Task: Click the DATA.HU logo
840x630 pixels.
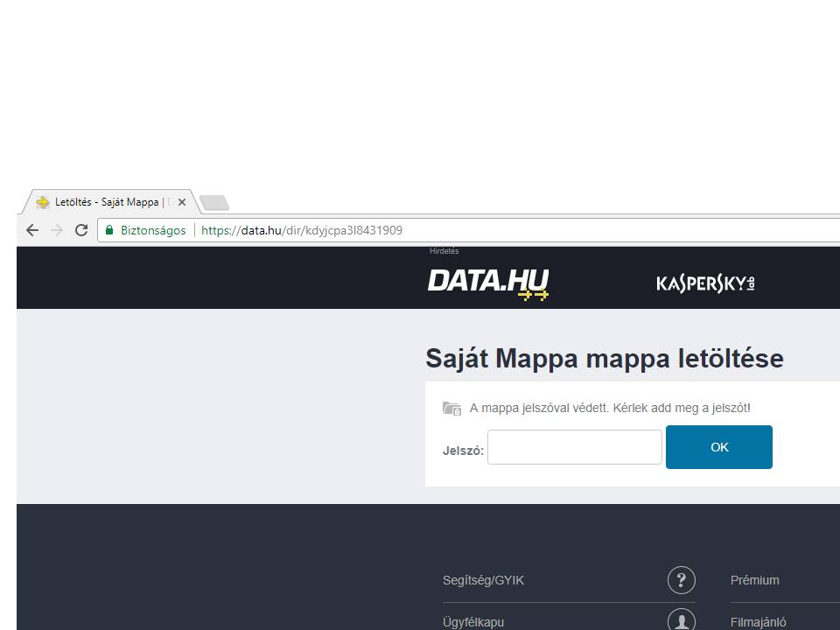Action: (x=488, y=282)
